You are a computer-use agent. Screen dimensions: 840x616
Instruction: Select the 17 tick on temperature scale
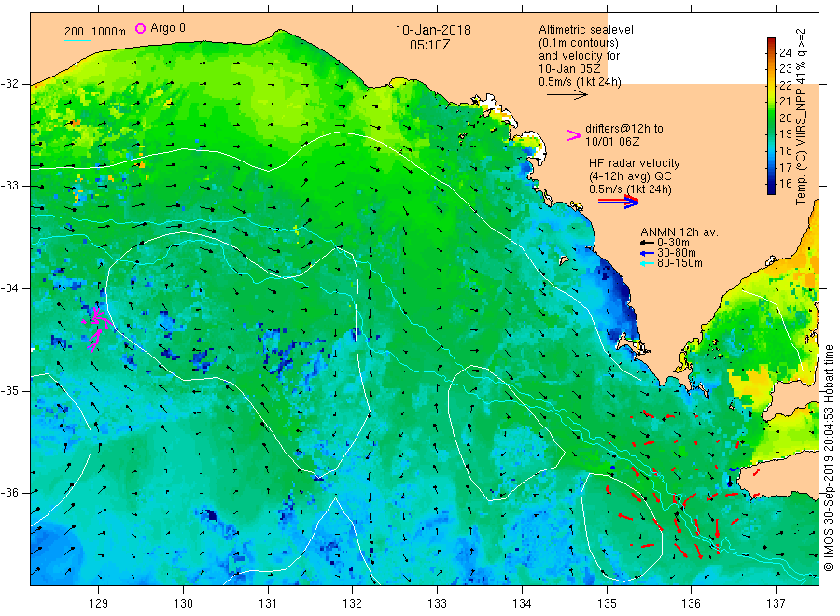pyautogui.click(x=785, y=167)
